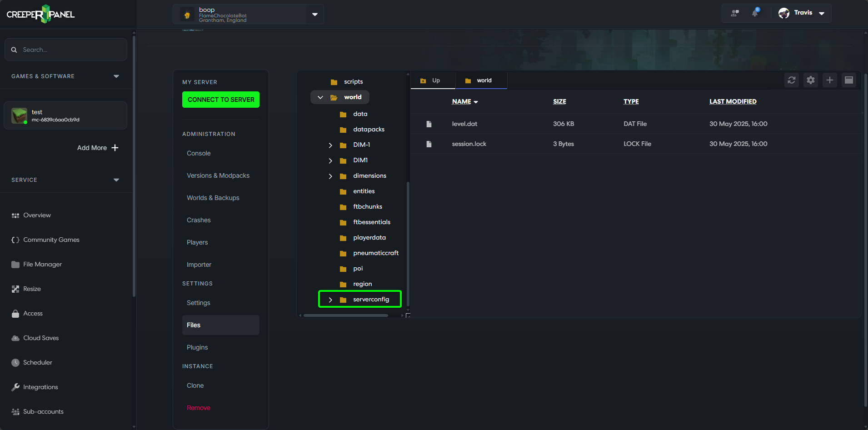Open notifications via the bell icon
The height and width of the screenshot is (430, 868).
tap(755, 13)
